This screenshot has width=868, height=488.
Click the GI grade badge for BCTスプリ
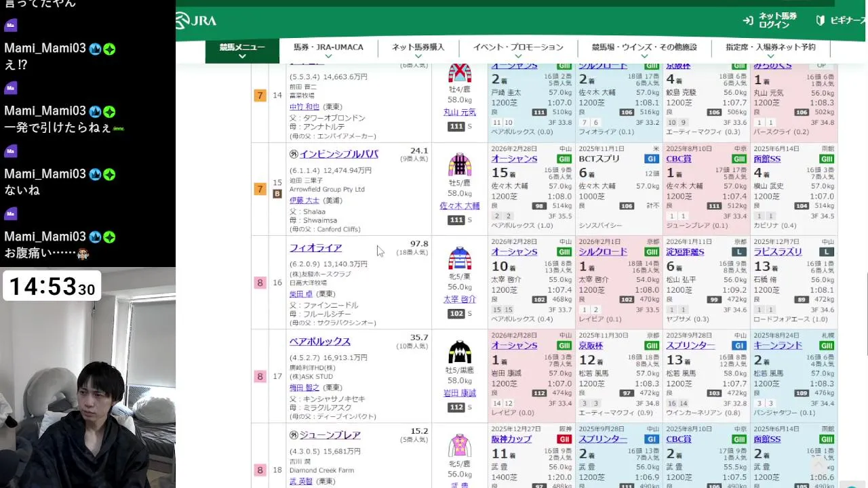point(652,159)
